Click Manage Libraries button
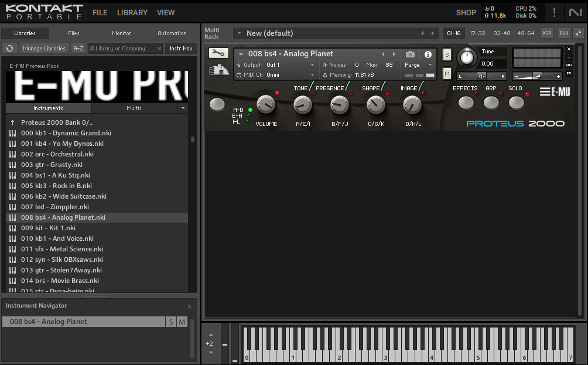 click(45, 49)
